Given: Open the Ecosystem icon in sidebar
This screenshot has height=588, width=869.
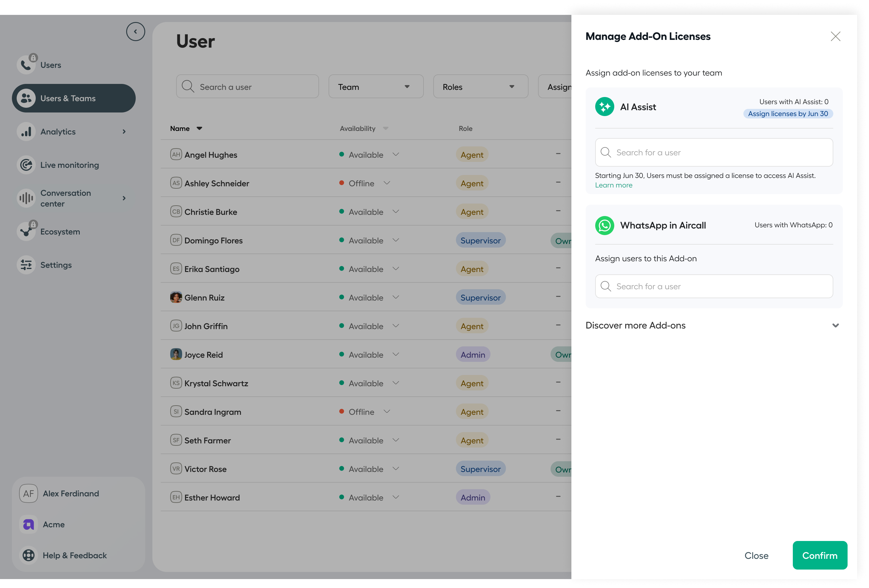Looking at the screenshot, I should (x=26, y=232).
